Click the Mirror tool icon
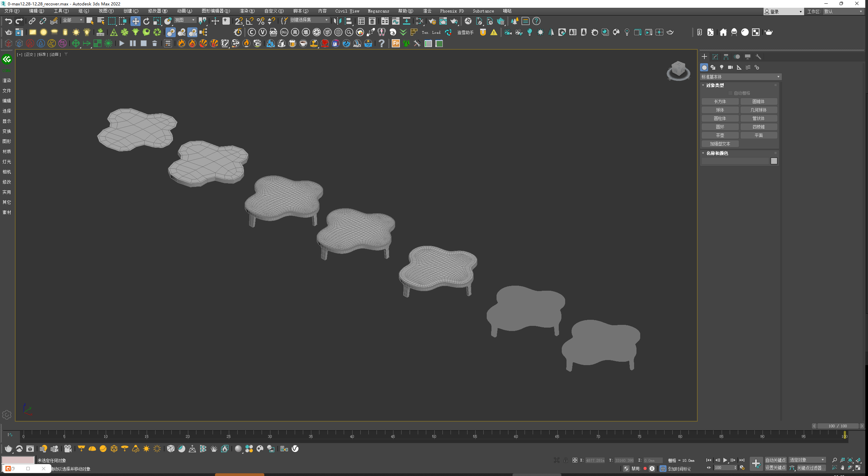The width and height of the screenshot is (868, 476). (337, 21)
